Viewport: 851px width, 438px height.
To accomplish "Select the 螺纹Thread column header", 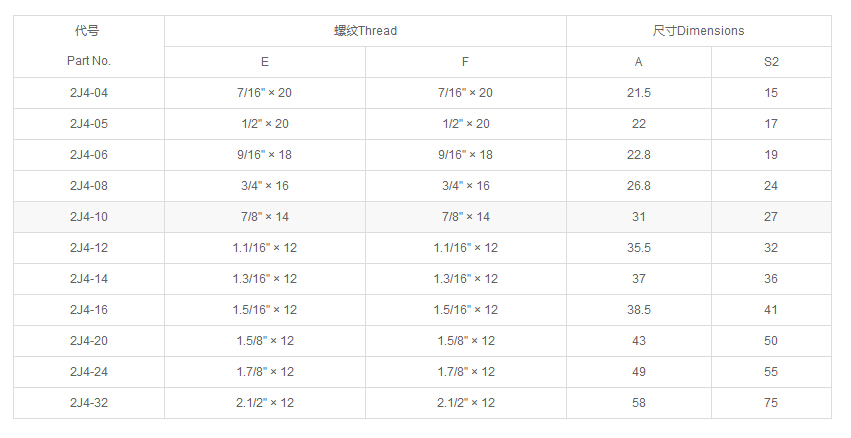I will click(x=365, y=31).
